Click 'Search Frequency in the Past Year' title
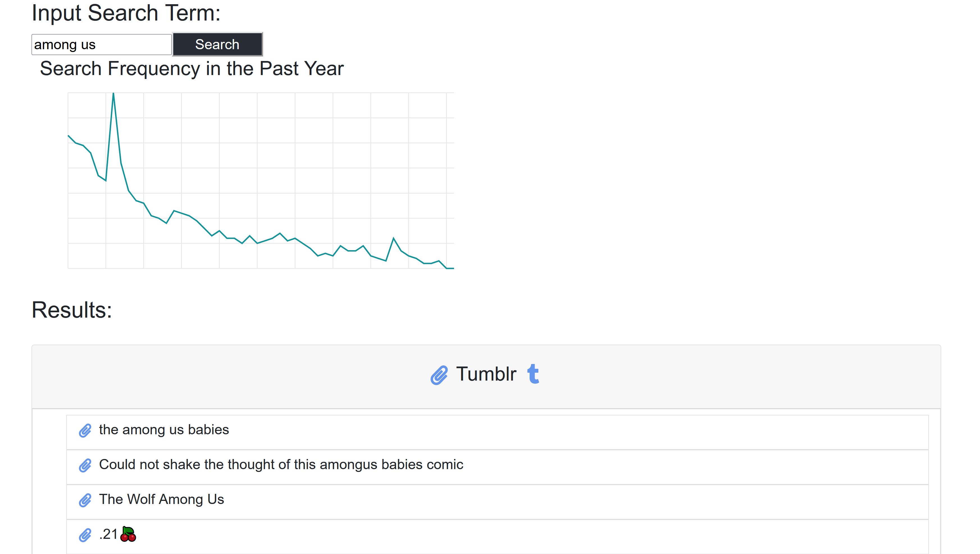980x554 pixels. pos(192,69)
